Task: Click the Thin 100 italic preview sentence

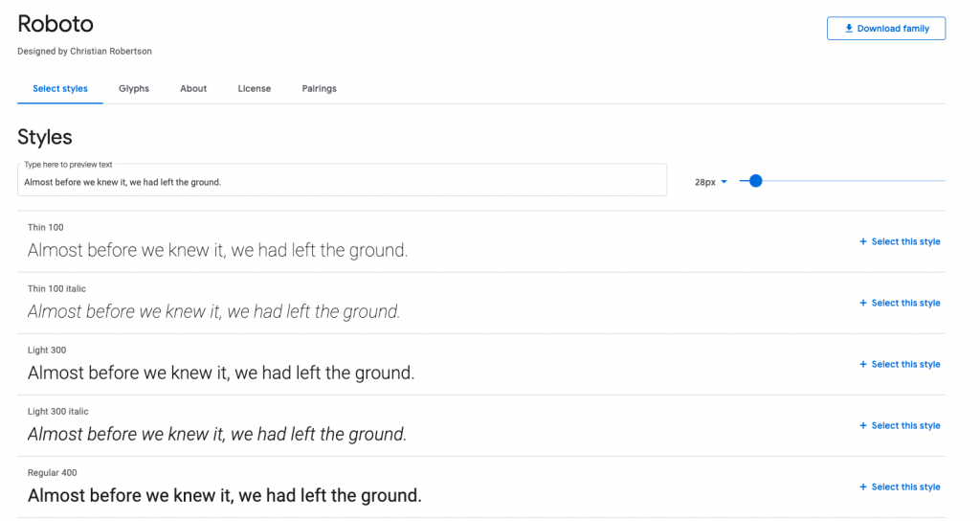Action: click(x=214, y=312)
